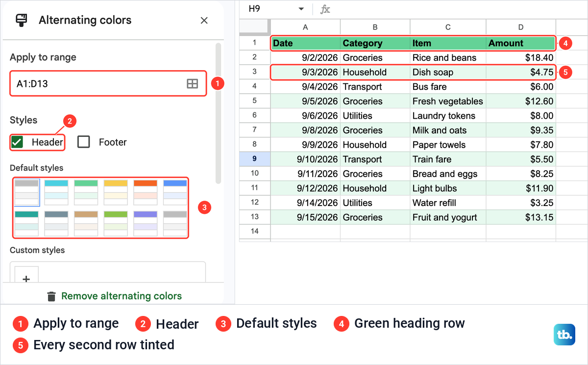588x365 pixels.
Task: Choose the orange default style swatch
Action: pyautogui.click(x=146, y=192)
